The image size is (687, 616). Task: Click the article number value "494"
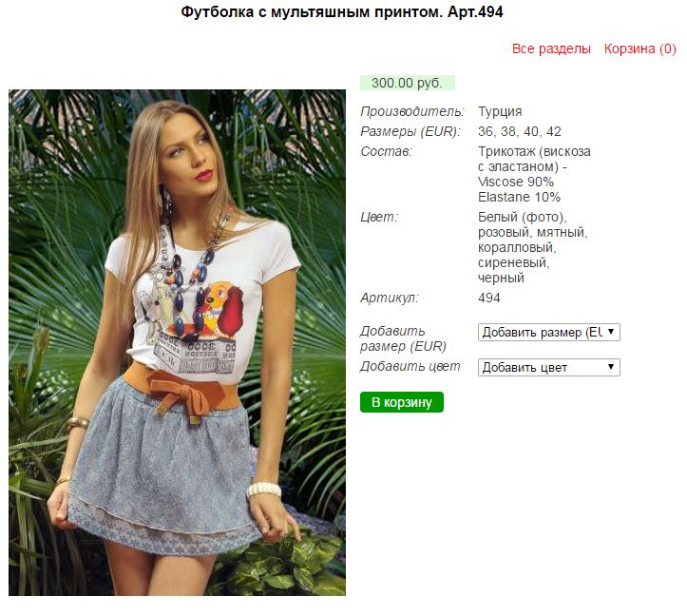489,298
